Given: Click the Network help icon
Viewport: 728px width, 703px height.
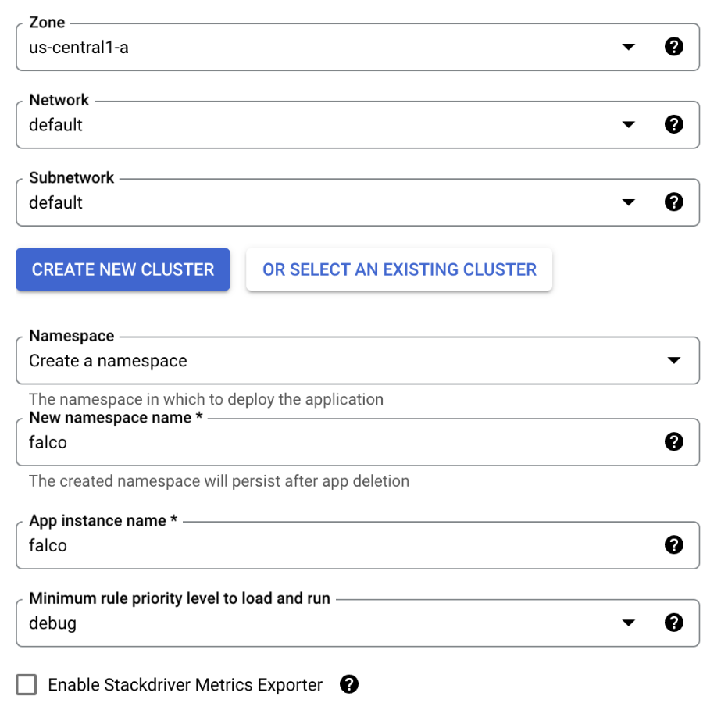Looking at the screenshot, I should (673, 124).
